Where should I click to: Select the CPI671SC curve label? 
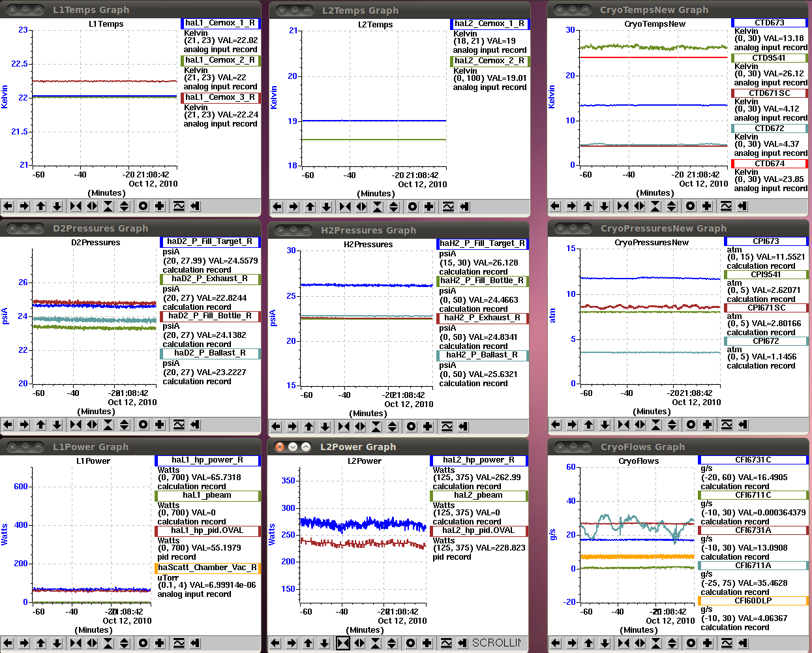coord(766,308)
